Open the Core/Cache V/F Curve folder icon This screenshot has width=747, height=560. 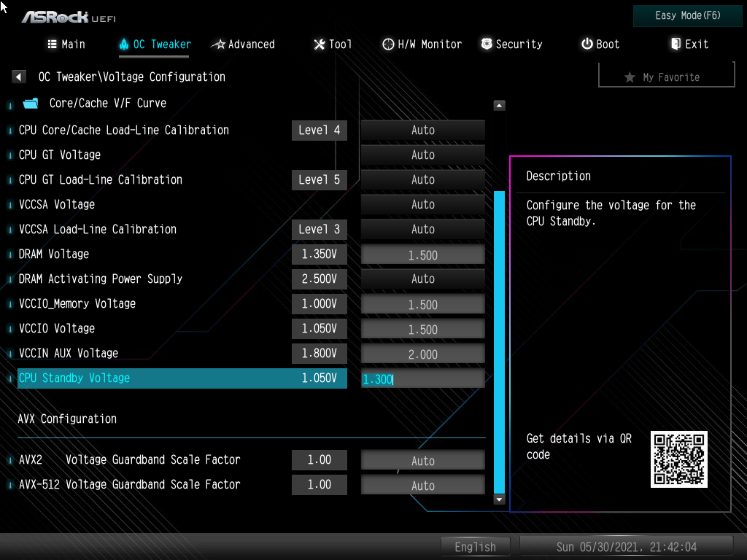[31, 104]
